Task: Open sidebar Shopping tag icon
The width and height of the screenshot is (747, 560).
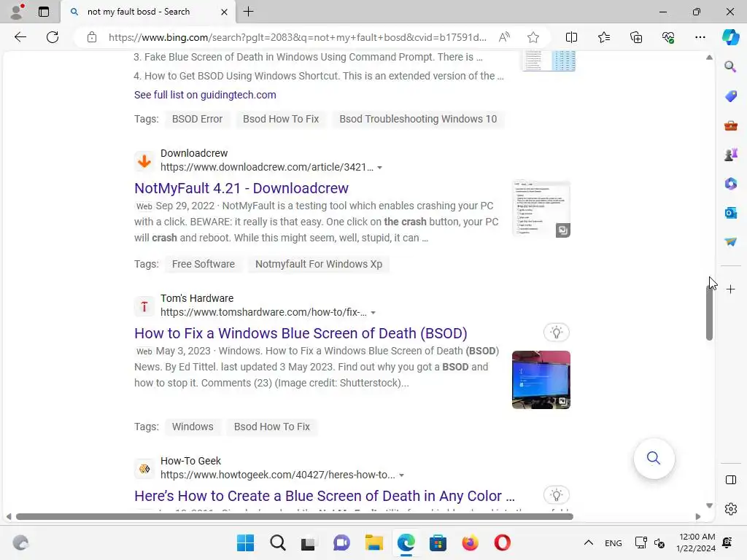Action: (x=730, y=96)
